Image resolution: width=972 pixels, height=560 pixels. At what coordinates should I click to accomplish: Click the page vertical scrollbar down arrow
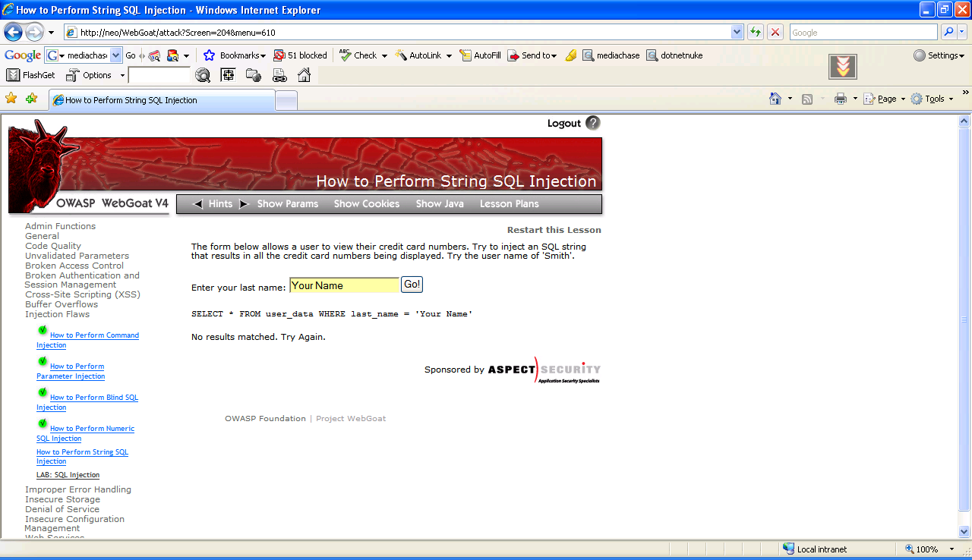point(964,532)
